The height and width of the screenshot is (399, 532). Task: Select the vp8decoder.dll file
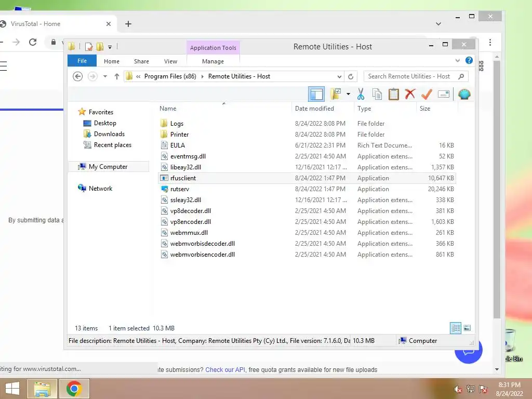click(x=307, y=211)
